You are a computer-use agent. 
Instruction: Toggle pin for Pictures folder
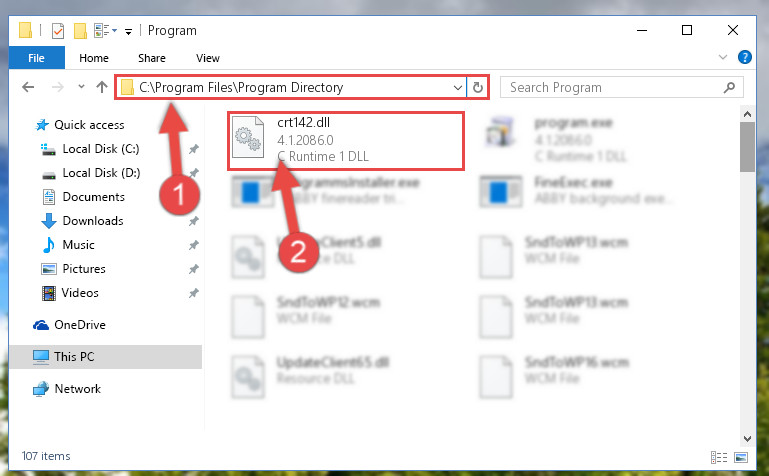[194, 269]
